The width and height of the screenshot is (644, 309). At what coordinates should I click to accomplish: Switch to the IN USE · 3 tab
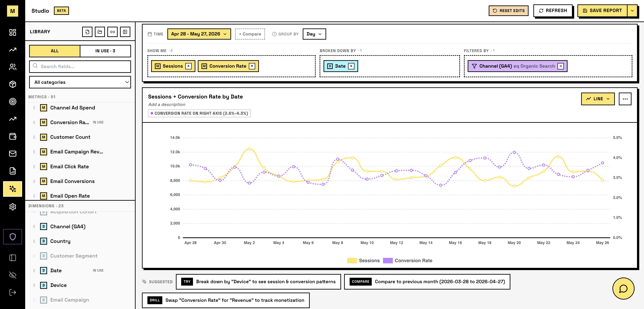105,51
